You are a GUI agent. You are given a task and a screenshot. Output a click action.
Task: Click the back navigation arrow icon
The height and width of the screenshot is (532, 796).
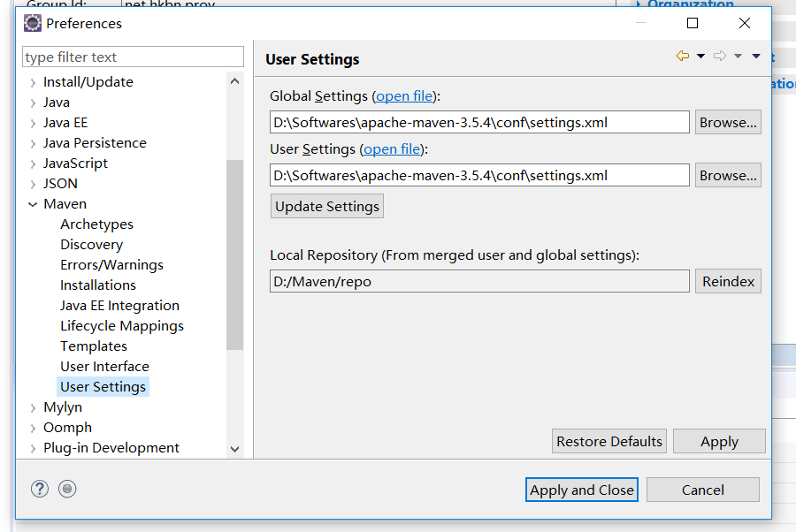682,57
